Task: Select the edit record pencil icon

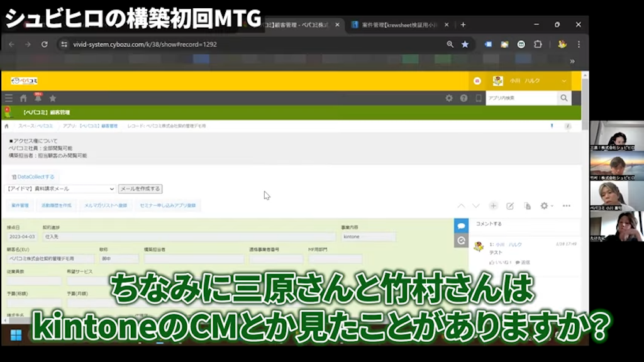Action: (x=511, y=206)
